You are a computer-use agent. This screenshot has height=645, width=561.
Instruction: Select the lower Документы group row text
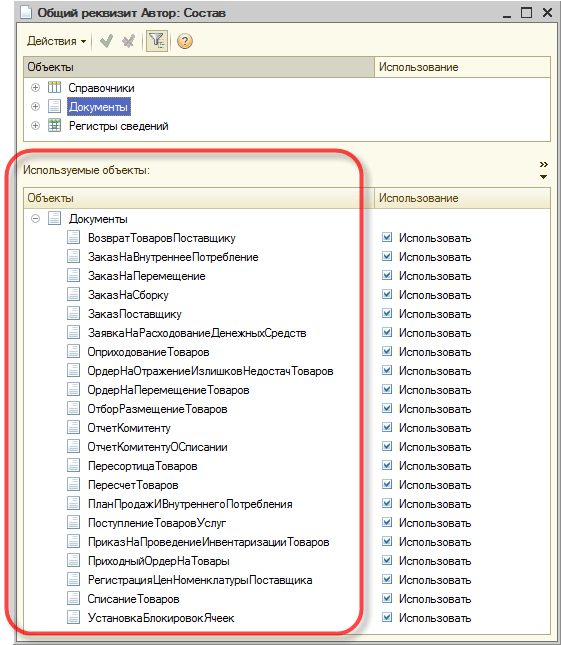(x=98, y=219)
